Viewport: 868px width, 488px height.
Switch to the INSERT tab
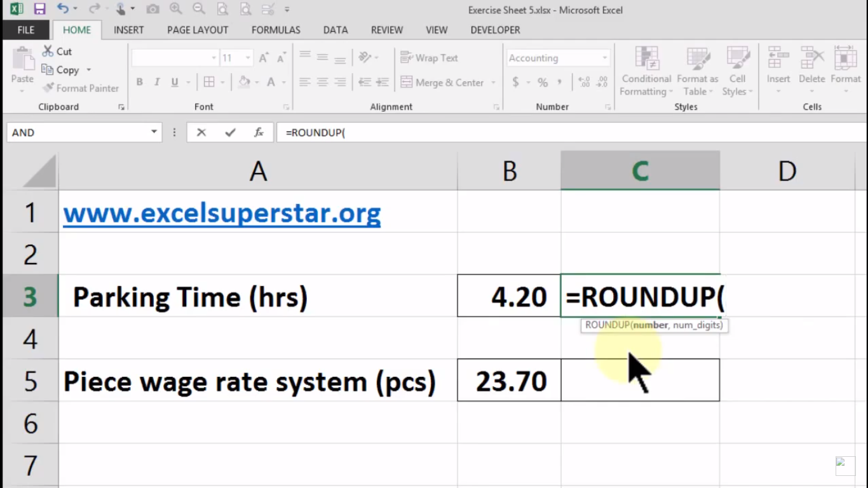(129, 30)
